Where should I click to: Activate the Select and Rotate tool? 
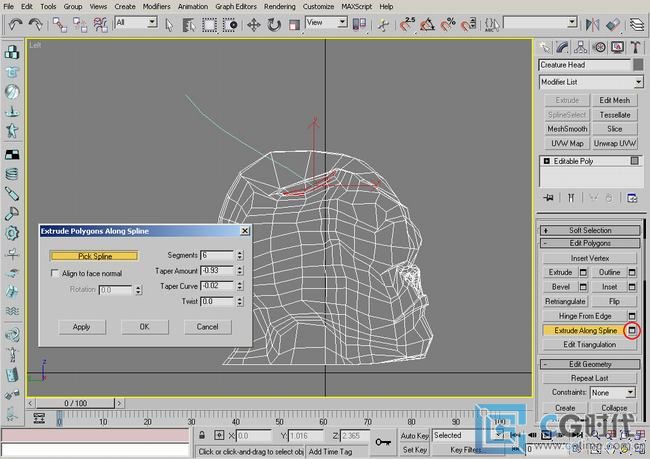274,25
